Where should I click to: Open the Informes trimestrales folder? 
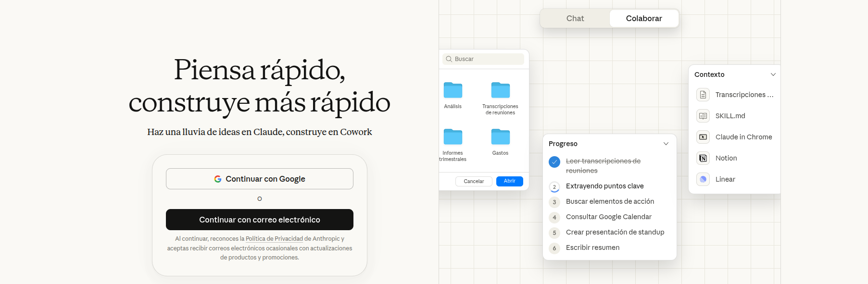[x=453, y=137]
